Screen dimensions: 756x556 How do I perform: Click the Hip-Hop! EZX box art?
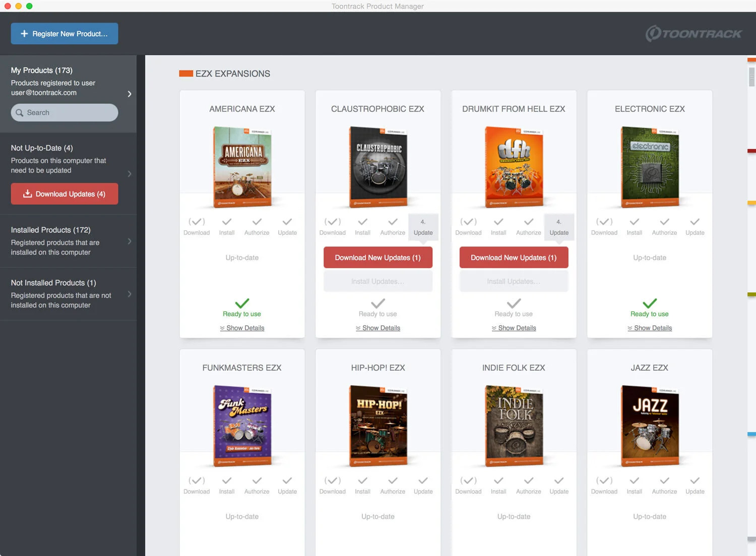click(378, 426)
